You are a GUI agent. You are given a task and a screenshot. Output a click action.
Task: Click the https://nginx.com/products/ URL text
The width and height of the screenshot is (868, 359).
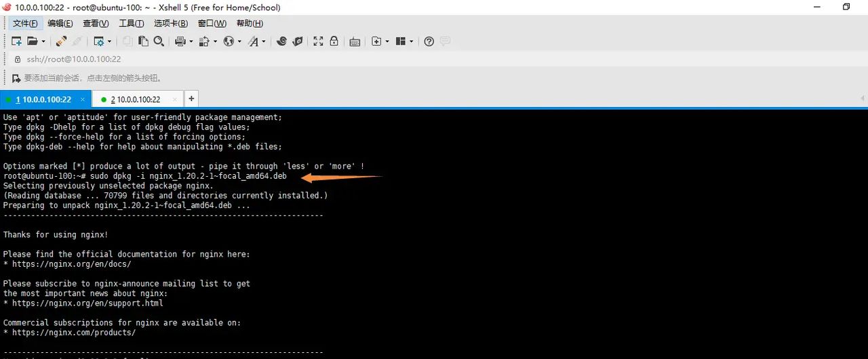pos(74,333)
